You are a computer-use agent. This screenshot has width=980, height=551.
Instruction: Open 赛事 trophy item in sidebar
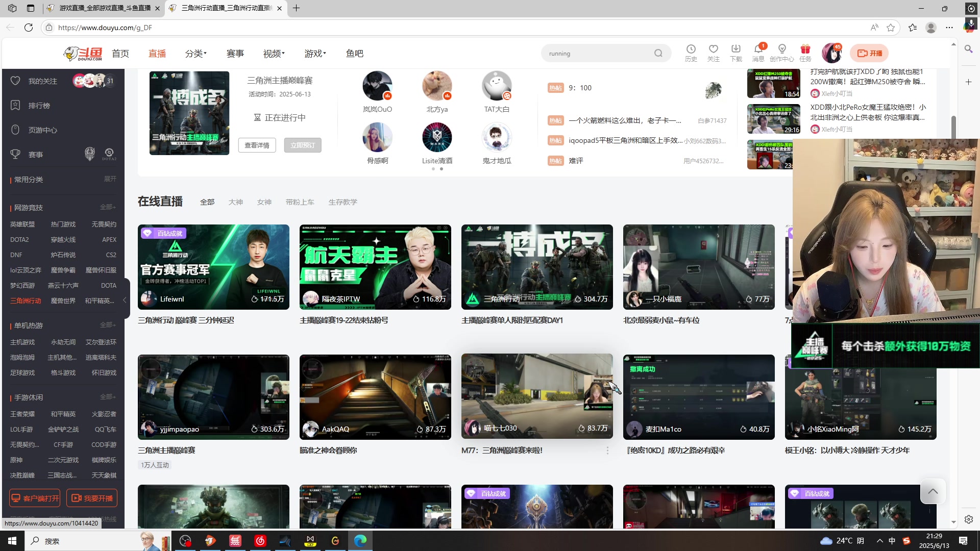35,155
